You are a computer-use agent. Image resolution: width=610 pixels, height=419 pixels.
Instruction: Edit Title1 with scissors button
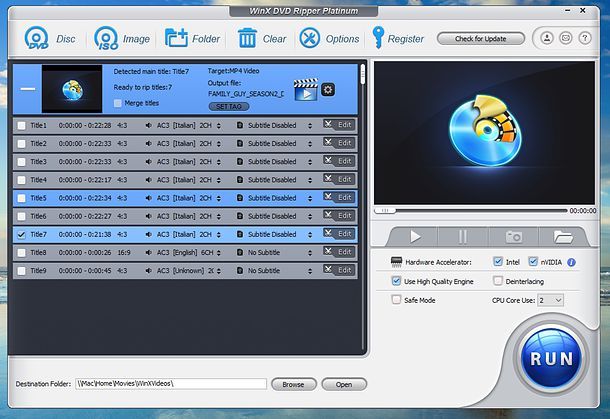point(339,125)
